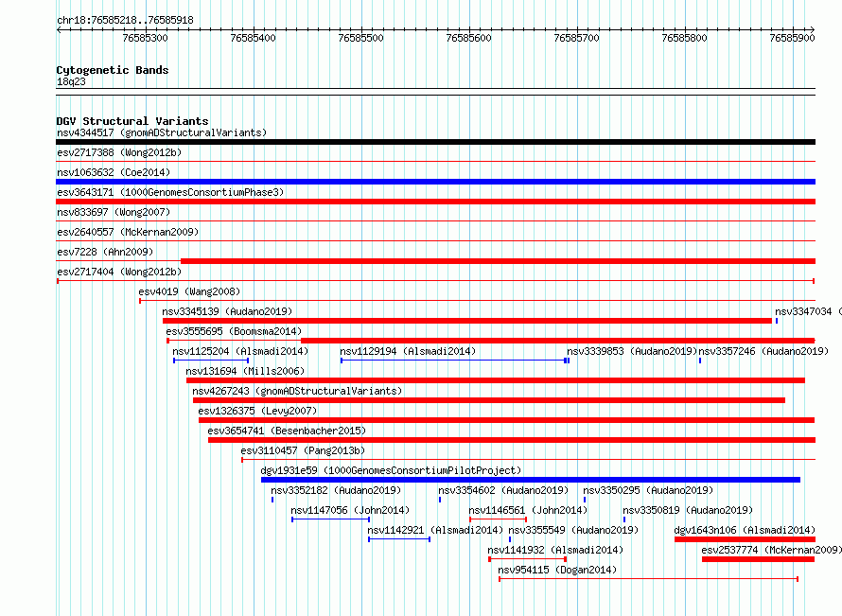Screen dimensions: 842x616
Task: Open the esv2717388 (Wong2012b) variant label
Action: click(x=119, y=152)
